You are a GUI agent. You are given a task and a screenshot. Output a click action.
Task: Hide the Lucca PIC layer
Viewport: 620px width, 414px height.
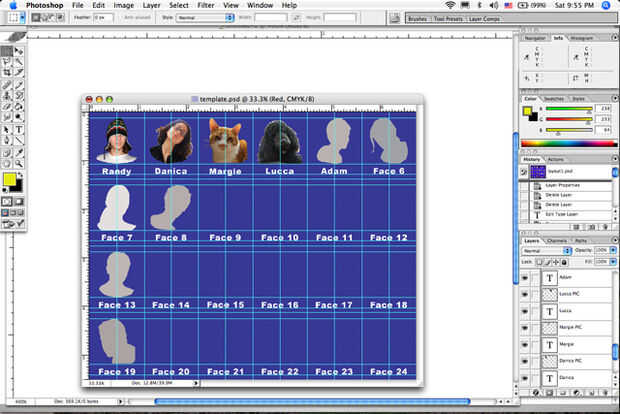525,294
